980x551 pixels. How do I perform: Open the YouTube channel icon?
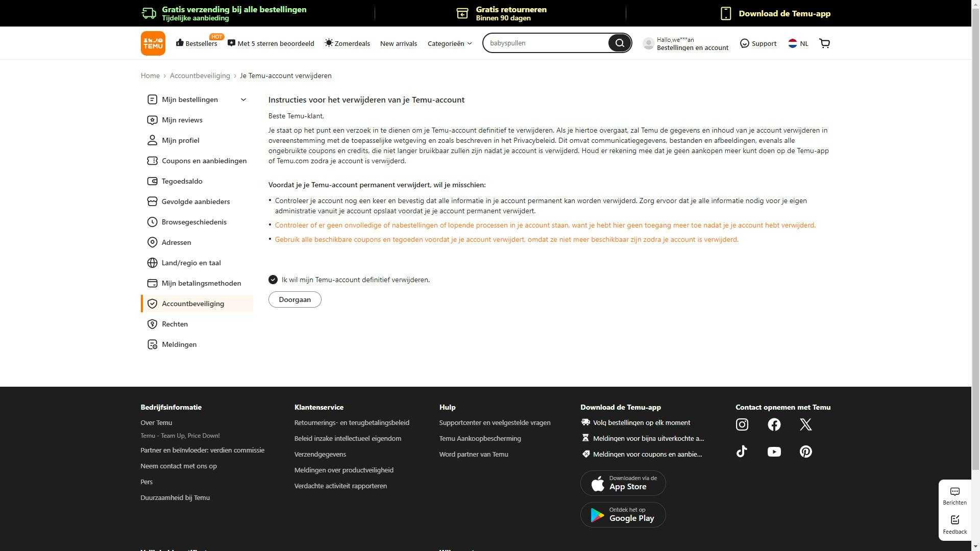pyautogui.click(x=774, y=451)
